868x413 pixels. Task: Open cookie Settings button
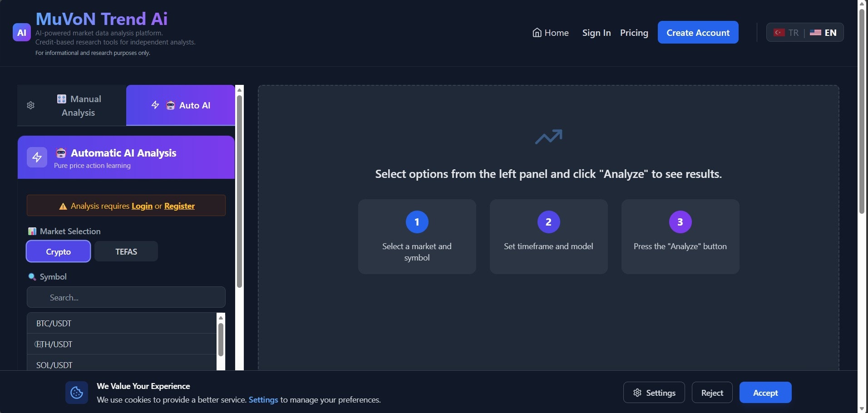click(x=654, y=393)
